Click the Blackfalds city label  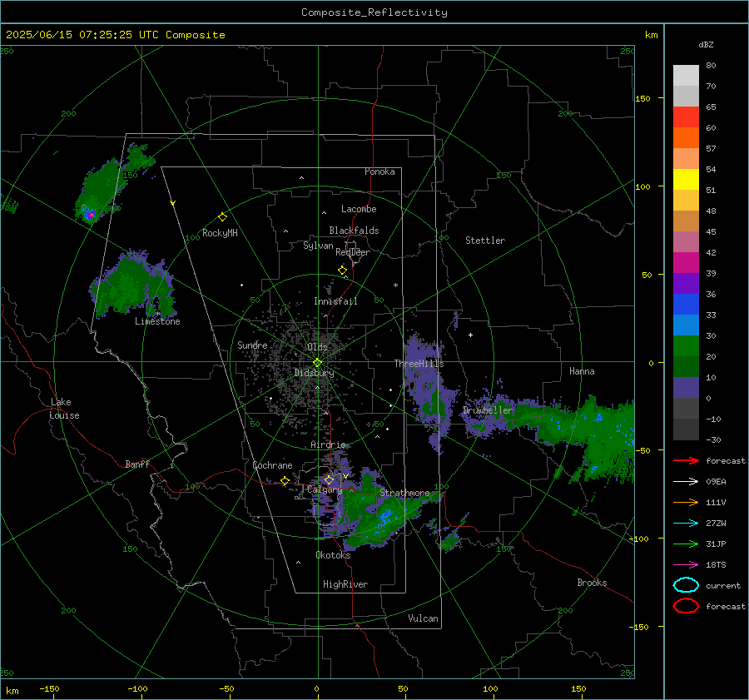pyautogui.click(x=354, y=231)
